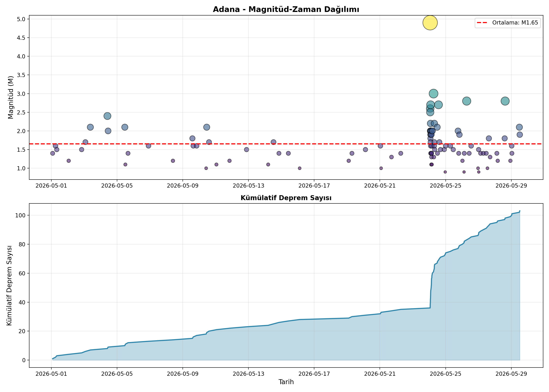Click the title "Adana - Magnitüd-Zaman Dağılımı"
Viewport: 549px width, 392px height.
click(x=286, y=9)
